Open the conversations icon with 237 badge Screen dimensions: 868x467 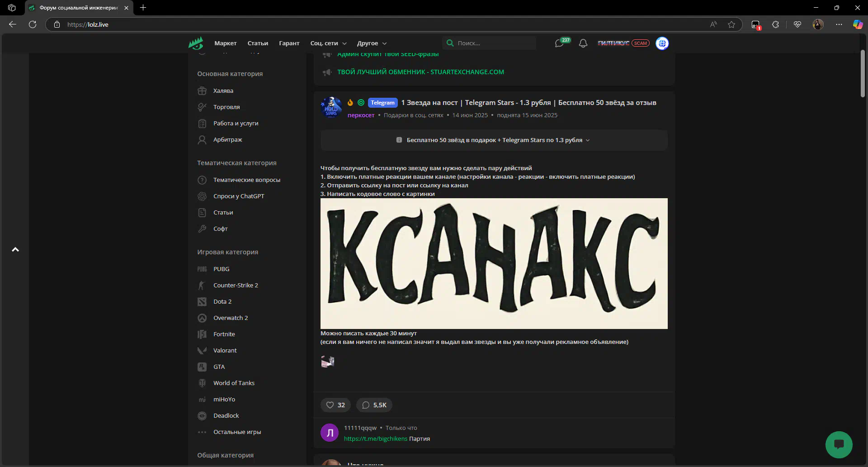[560, 43]
